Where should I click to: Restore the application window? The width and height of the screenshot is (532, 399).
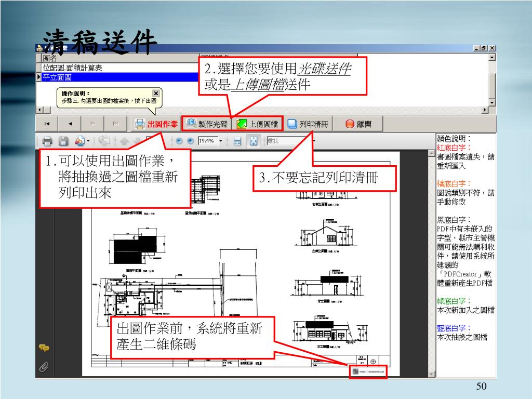pos(484,48)
